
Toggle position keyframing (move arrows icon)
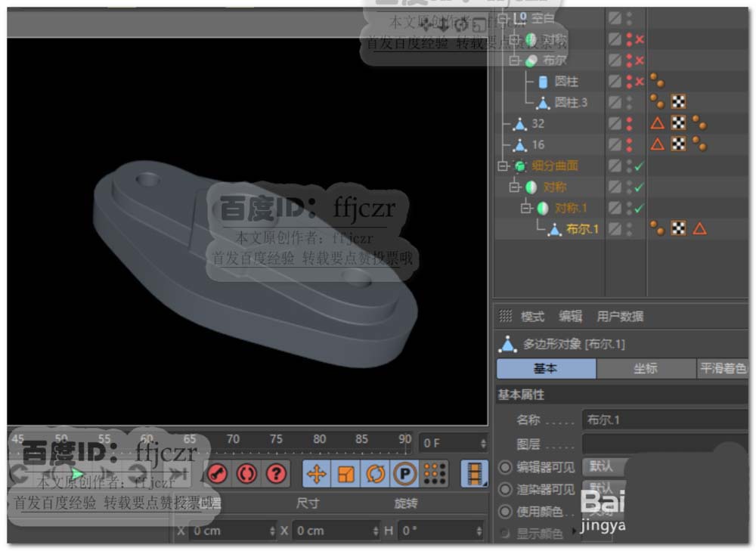(317, 474)
